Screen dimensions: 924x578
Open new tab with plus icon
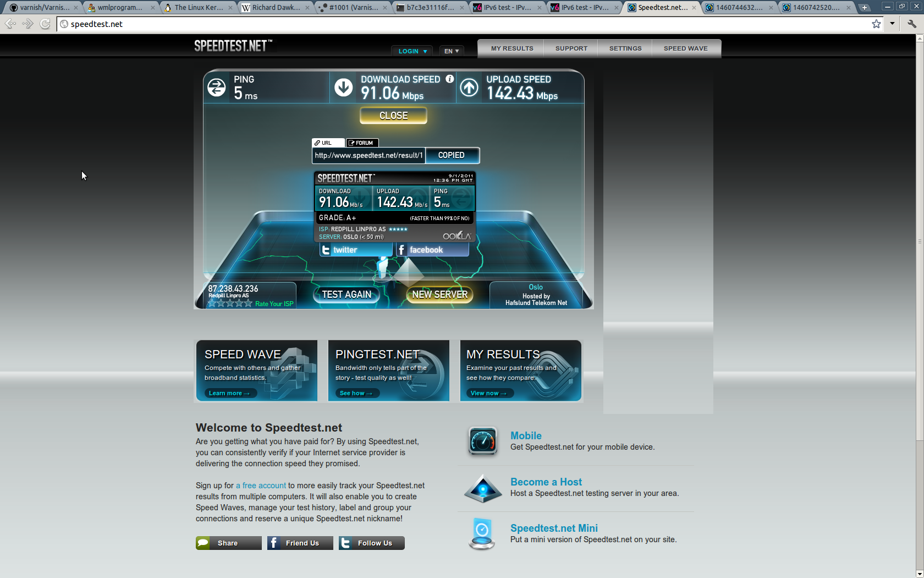click(x=865, y=7)
